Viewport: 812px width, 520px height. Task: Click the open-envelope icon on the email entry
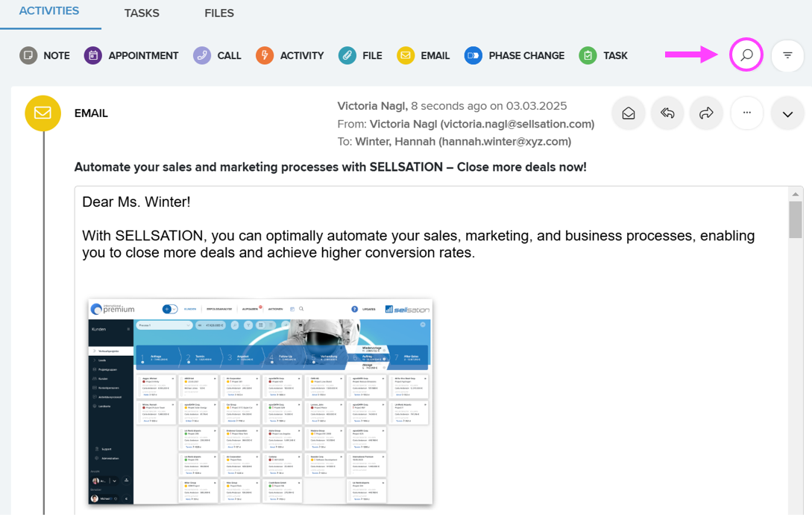click(x=628, y=113)
